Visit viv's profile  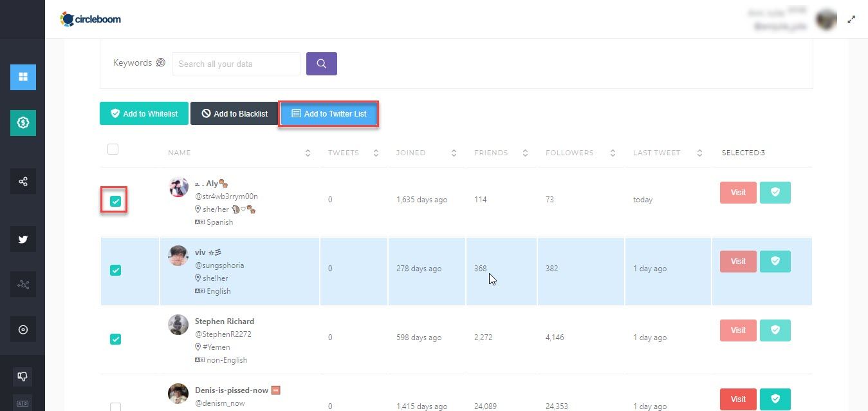pos(738,262)
